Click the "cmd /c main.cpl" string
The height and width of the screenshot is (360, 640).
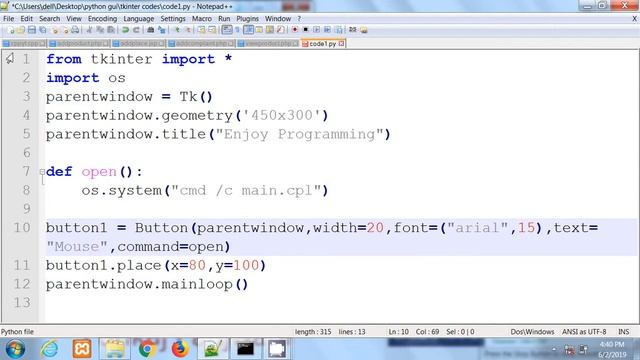pyautogui.click(x=246, y=191)
